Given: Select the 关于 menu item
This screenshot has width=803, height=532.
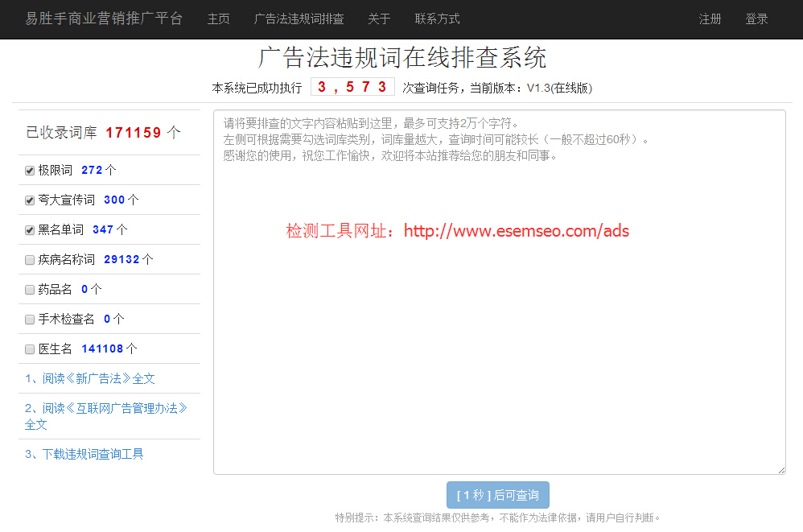Looking at the screenshot, I should (378, 19).
